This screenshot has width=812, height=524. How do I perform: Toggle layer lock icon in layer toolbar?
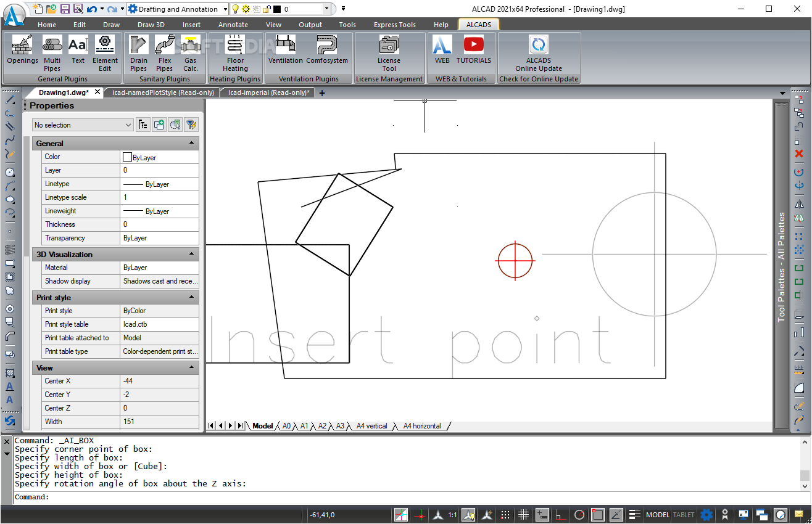coord(267,9)
